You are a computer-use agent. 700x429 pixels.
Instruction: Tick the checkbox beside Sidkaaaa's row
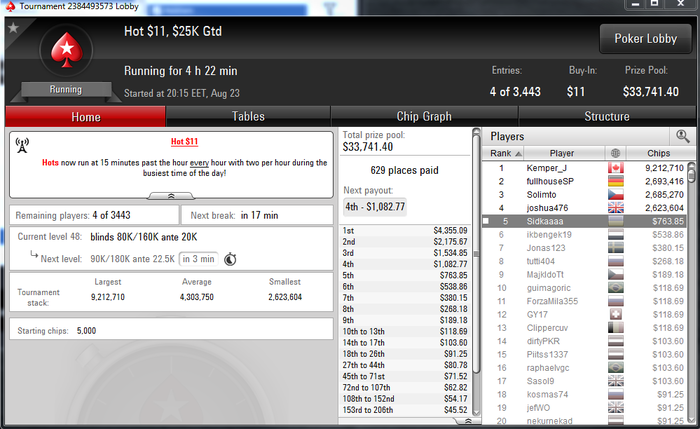486,221
